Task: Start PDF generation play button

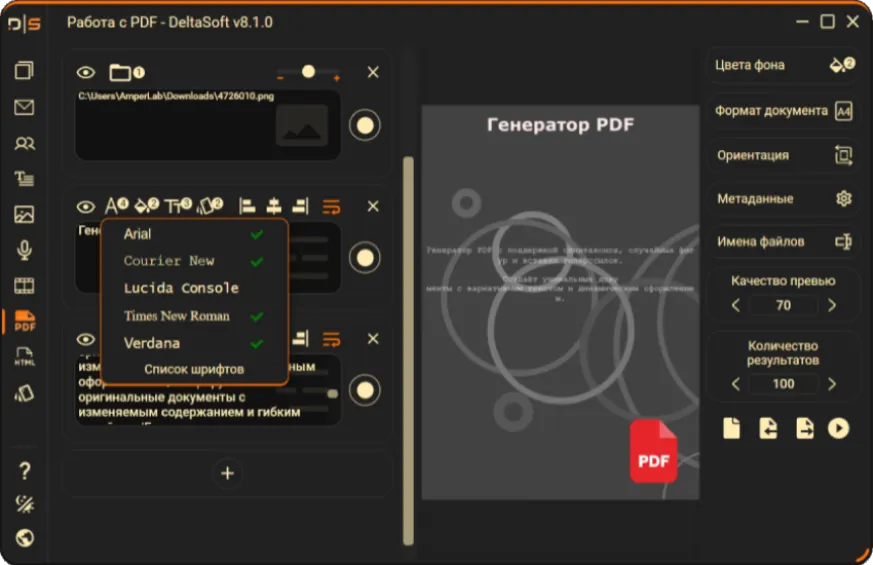Action: click(838, 428)
